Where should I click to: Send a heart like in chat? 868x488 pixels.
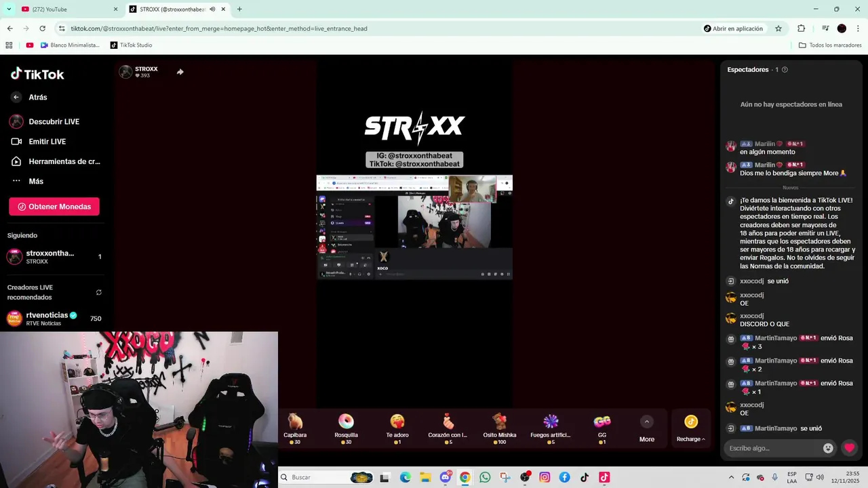click(849, 448)
